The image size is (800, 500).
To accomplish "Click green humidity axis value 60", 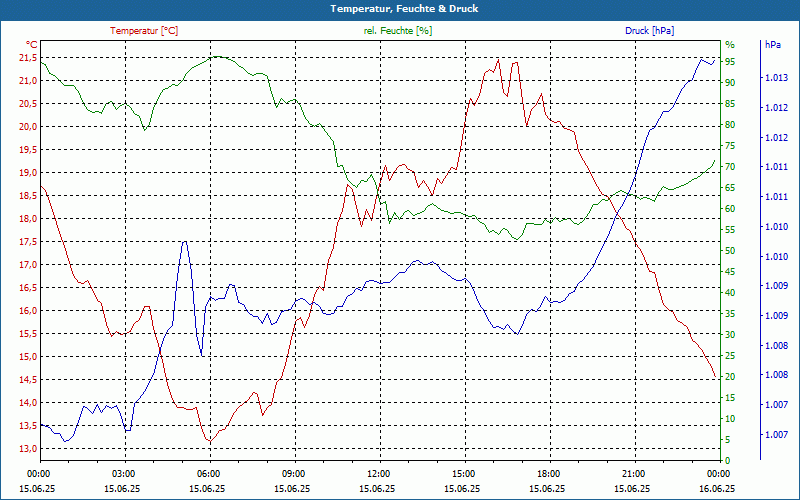I will [730, 209].
